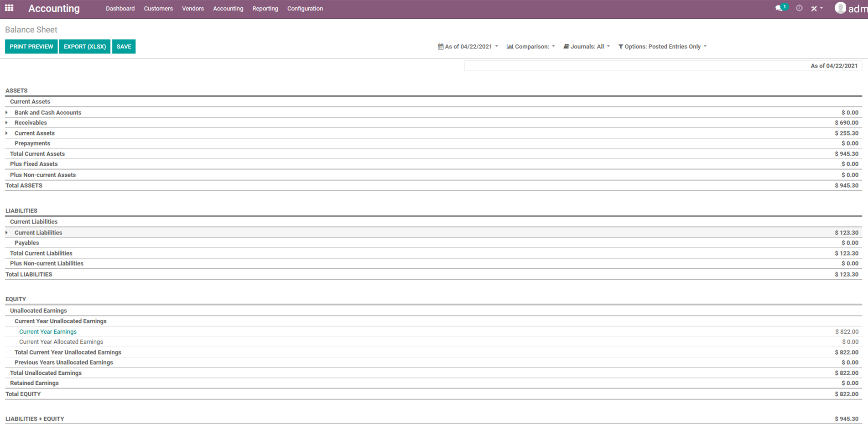The width and height of the screenshot is (868, 424).
Task: Open the Options: Posted Entries Only dropdown
Action: pos(662,47)
